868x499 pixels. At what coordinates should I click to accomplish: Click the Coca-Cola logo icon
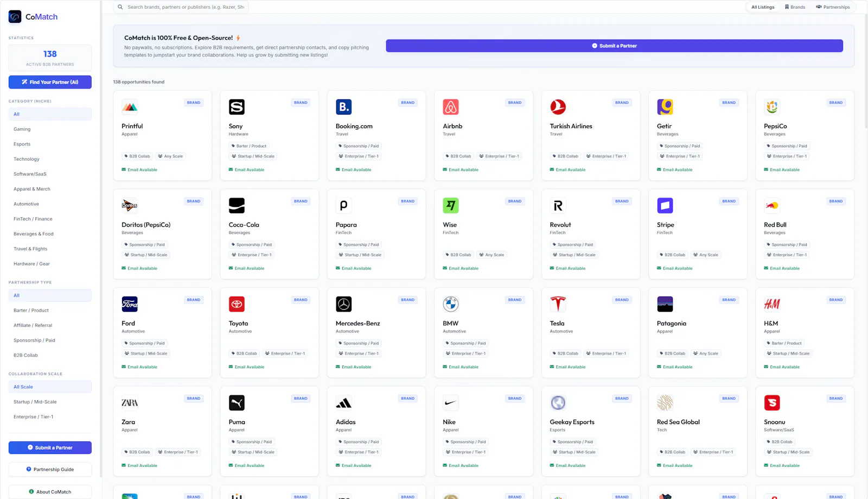(x=237, y=206)
